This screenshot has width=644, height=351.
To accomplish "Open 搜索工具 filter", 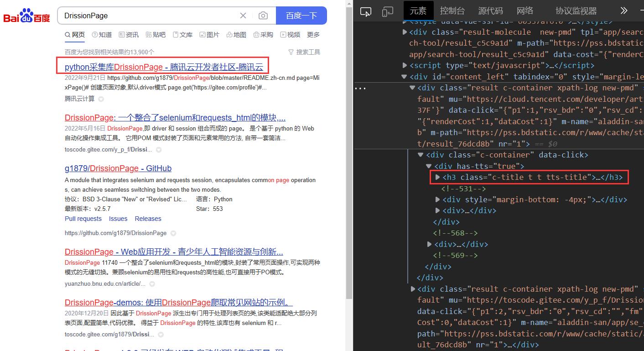I will click(x=305, y=52).
